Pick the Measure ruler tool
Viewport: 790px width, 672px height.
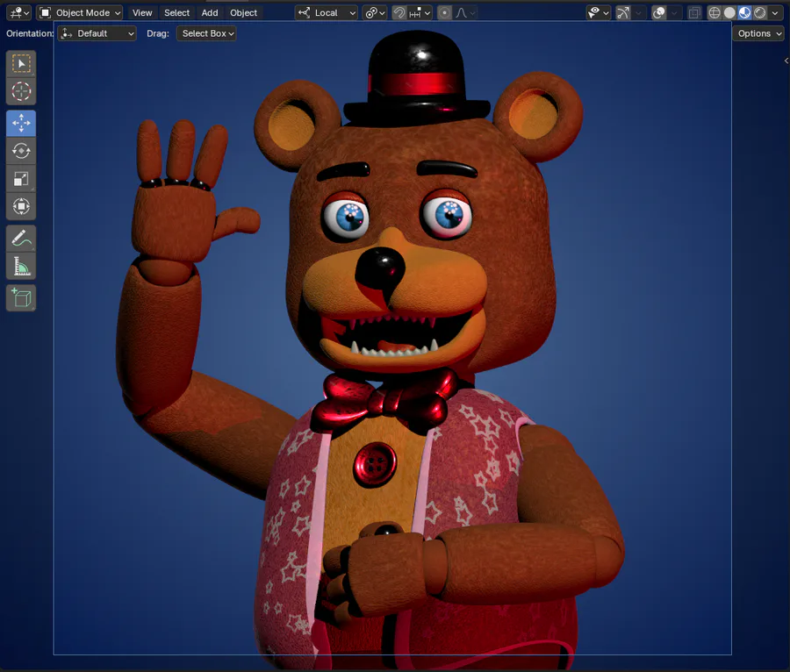(21, 266)
